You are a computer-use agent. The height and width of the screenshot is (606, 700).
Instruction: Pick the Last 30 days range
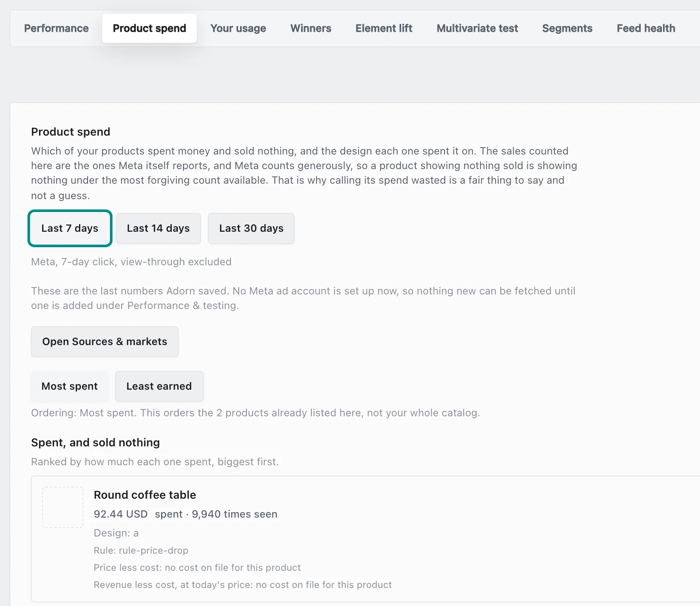click(251, 228)
